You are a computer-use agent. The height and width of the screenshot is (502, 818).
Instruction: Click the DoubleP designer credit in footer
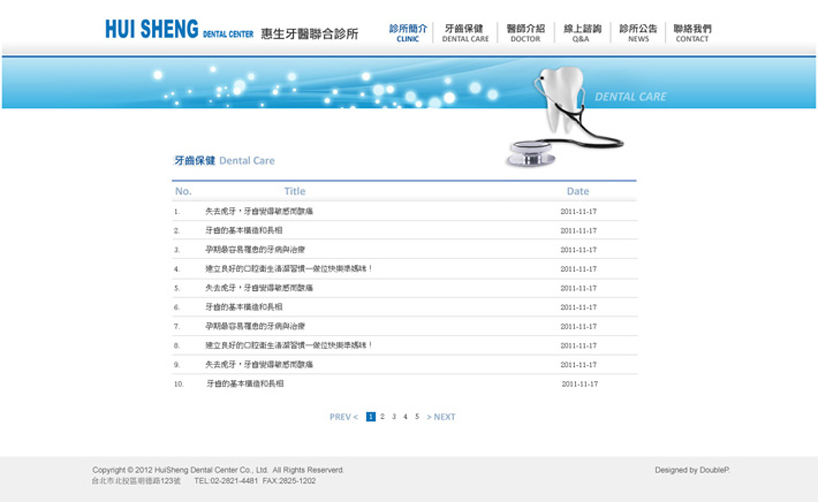point(692,470)
